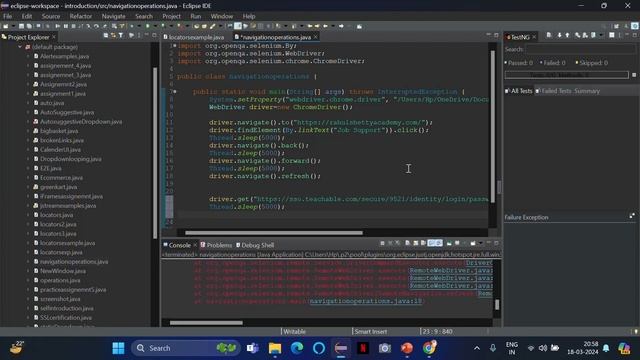This screenshot has width=640, height=360.
Task: Click the TestNG Search input field
Action: pos(580,49)
